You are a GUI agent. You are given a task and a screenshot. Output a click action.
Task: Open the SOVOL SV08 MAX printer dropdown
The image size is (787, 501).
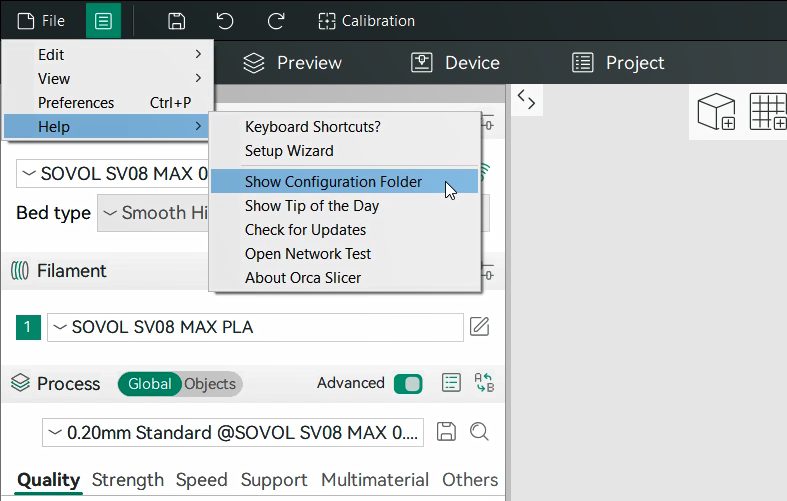[x=113, y=174]
